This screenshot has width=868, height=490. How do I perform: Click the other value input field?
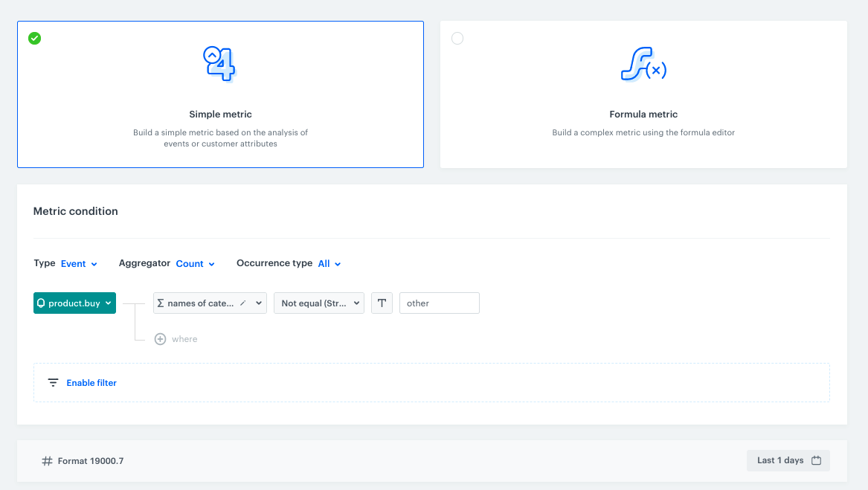pos(439,303)
